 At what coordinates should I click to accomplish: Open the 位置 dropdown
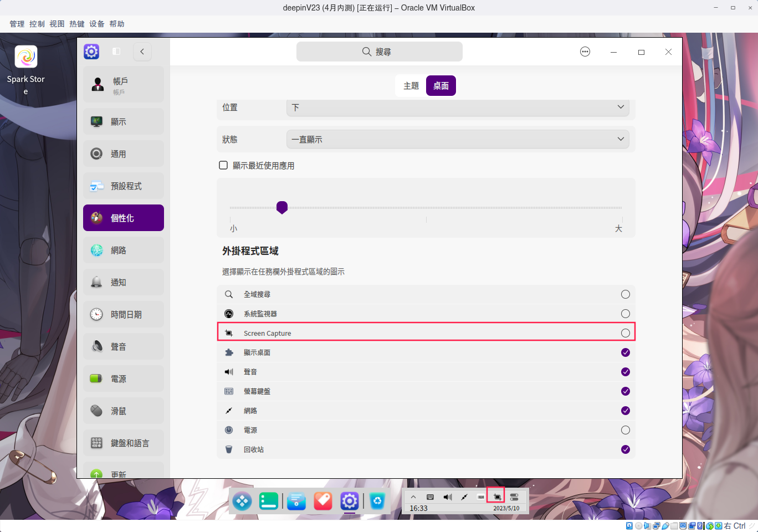pyautogui.click(x=457, y=107)
